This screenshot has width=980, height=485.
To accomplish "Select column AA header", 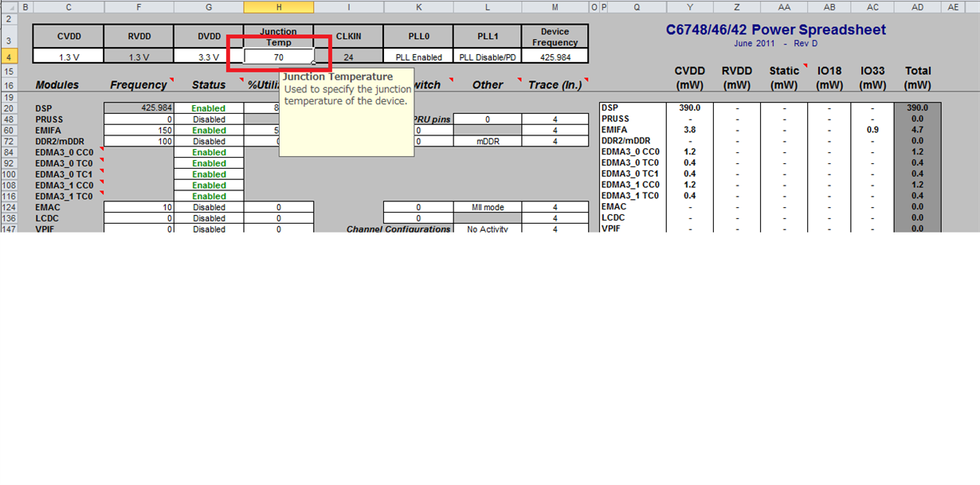I will (784, 7).
